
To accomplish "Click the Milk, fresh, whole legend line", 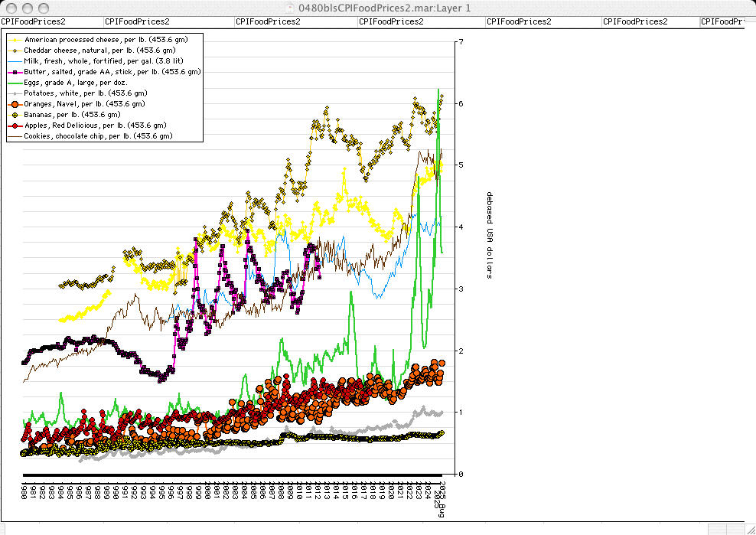I will click(15, 60).
